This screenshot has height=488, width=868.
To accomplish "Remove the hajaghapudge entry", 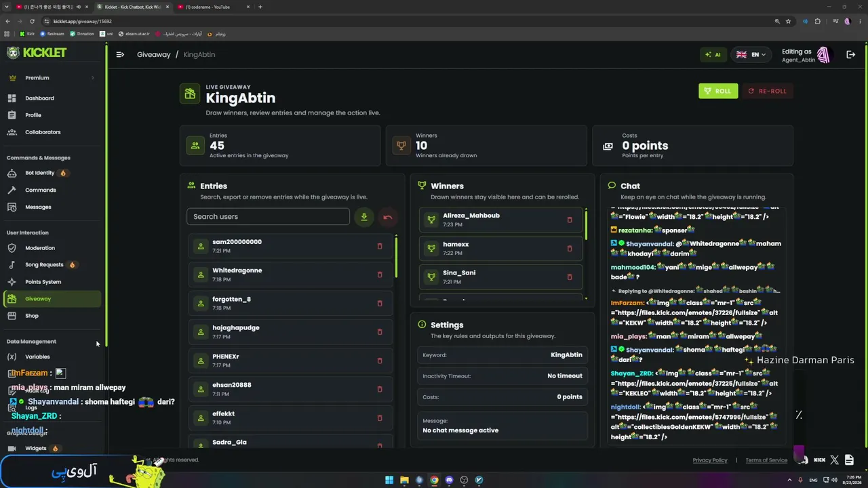I will pos(380,332).
